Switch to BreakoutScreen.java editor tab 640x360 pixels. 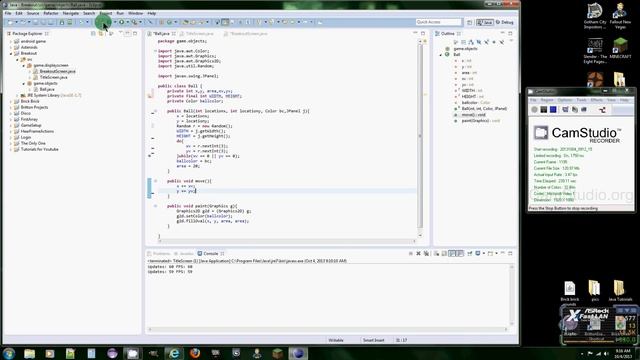point(248,33)
